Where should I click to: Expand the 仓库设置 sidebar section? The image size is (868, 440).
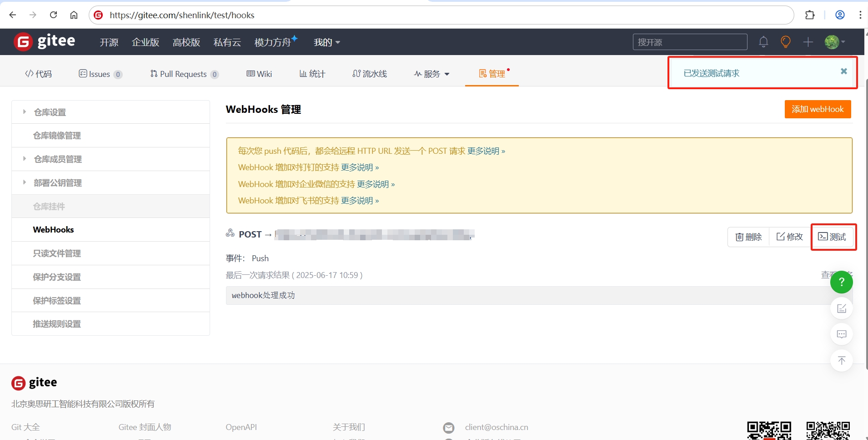(x=49, y=111)
